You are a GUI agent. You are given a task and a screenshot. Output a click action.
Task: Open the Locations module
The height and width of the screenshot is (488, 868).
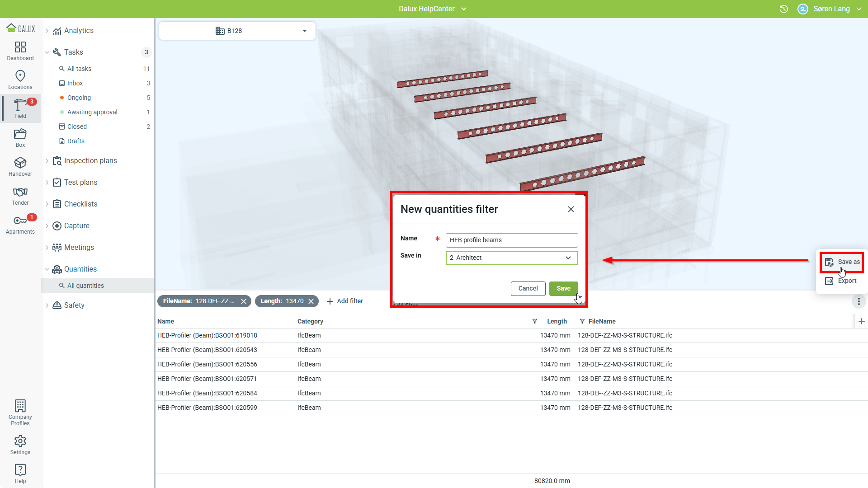[20, 80]
